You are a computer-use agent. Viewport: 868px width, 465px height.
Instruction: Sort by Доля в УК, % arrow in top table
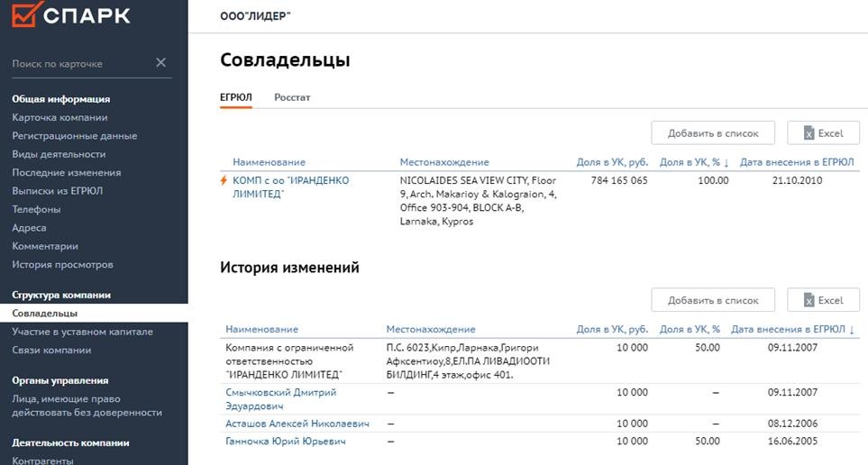(726, 163)
